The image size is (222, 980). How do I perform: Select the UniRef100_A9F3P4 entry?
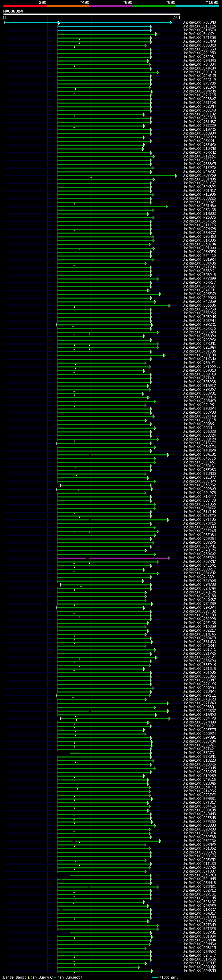pos(199,558)
